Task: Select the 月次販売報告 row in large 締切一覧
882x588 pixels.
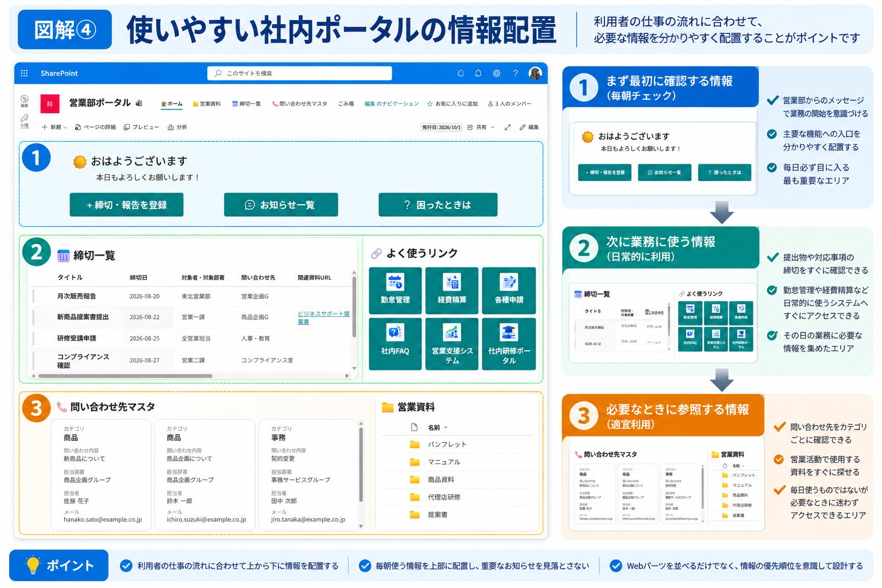Action: coord(192,296)
